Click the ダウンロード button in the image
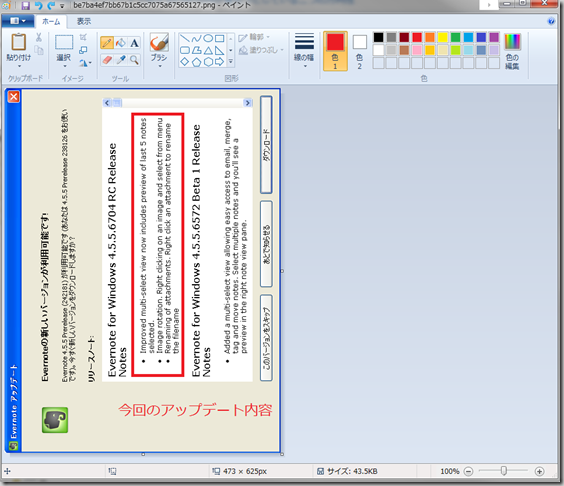Screen dimensions: 564x486 click(x=266, y=145)
